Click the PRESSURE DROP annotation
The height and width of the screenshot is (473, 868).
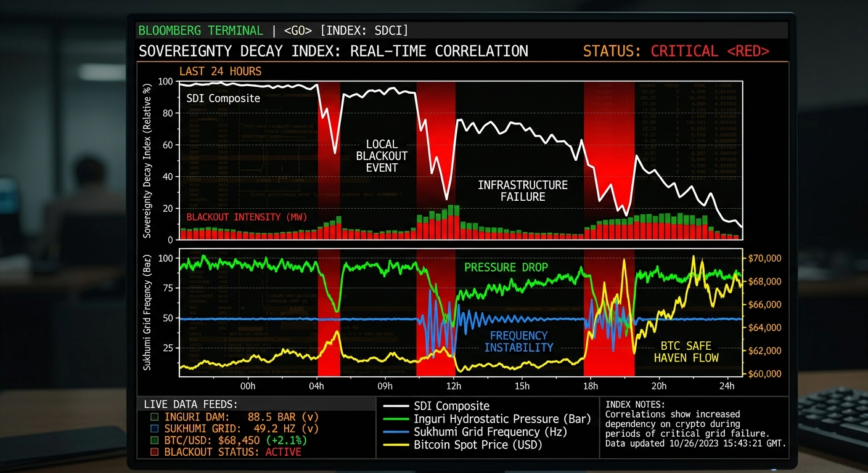click(x=506, y=267)
